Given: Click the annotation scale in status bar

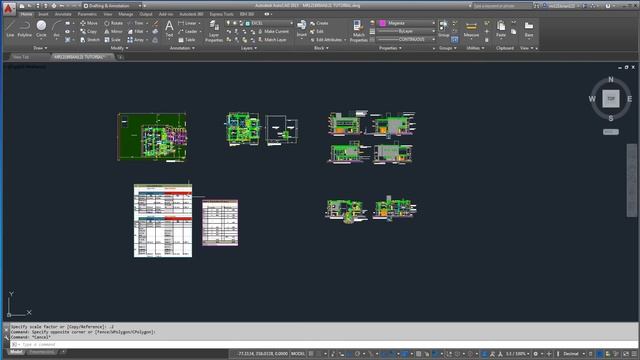Looking at the screenshot, I should [517, 354].
